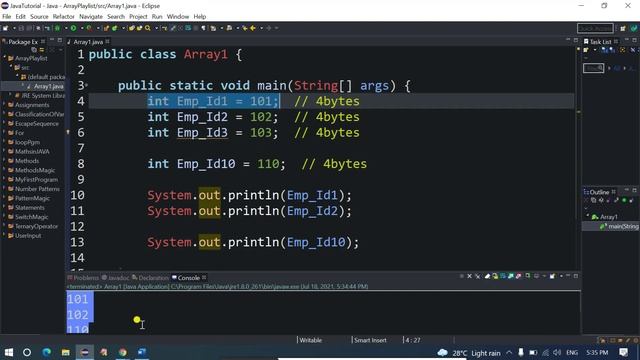The width and height of the screenshot is (640, 360).
Task: Expand the Assignments project
Action: (x=4, y=105)
